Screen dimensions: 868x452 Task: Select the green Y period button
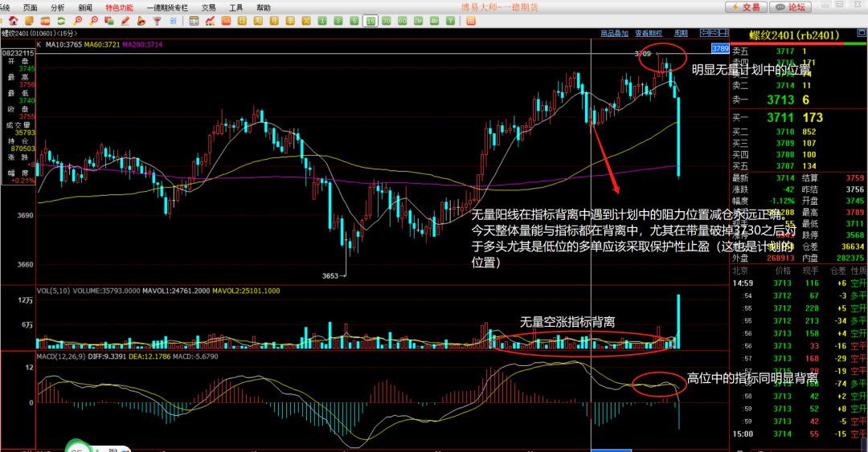pos(451,21)
